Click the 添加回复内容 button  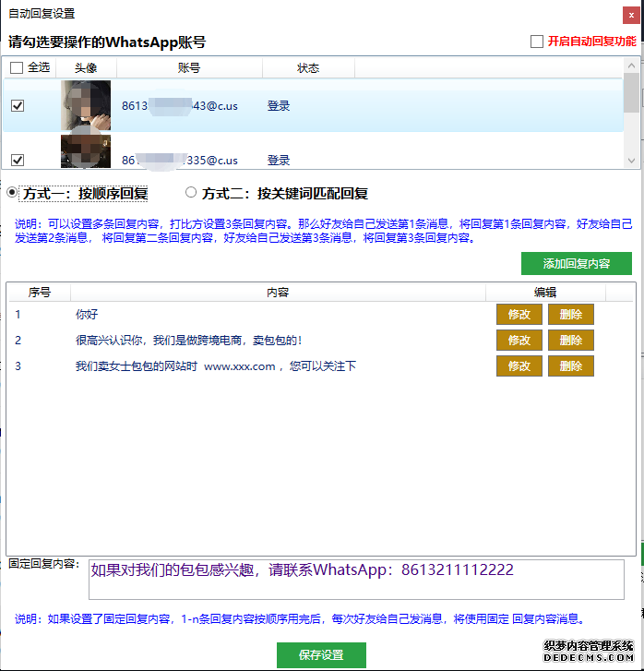[x=577, y=264]
